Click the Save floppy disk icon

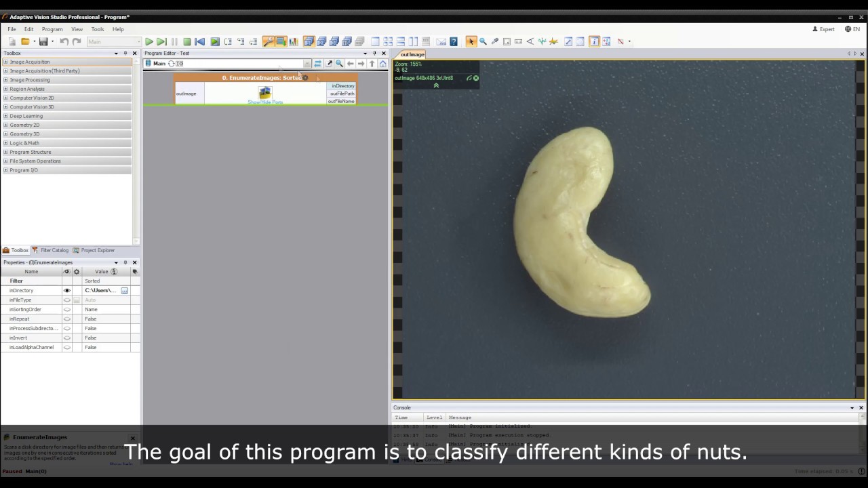(43, 41)
